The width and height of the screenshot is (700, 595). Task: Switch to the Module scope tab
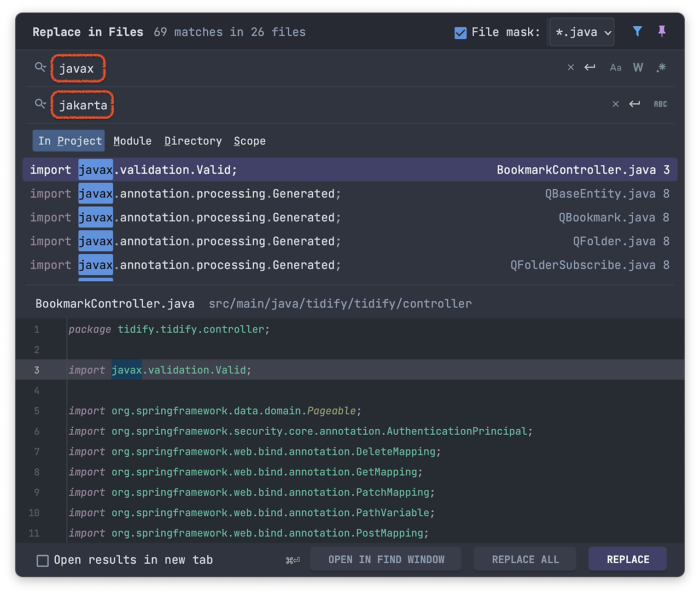pyautogui.click(x=132, y=141)
